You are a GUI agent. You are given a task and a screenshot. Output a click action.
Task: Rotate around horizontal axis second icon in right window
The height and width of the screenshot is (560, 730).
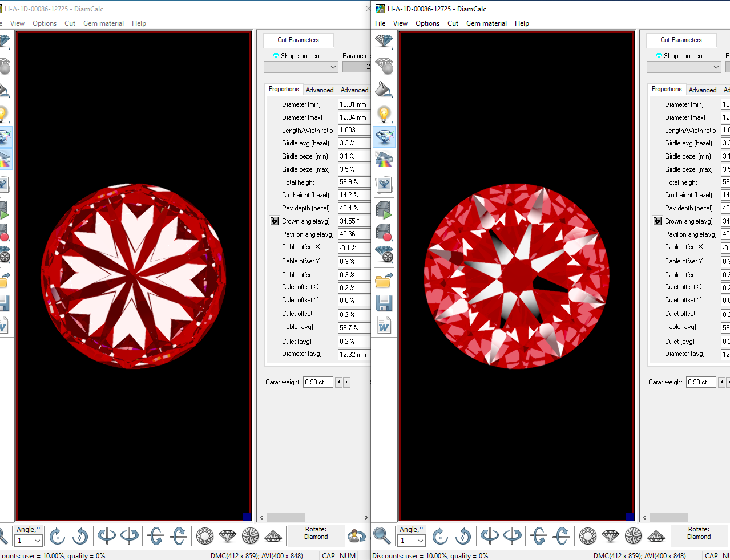[x=562, y=536]
